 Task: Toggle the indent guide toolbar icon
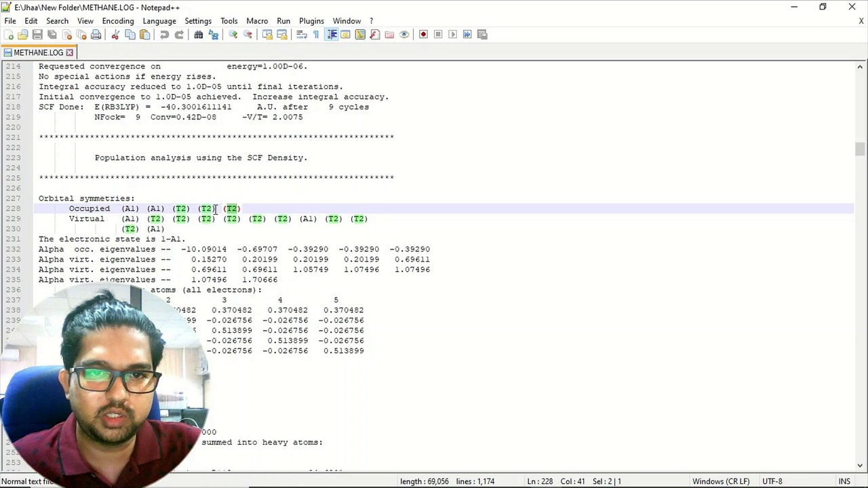tap(331, 35)
